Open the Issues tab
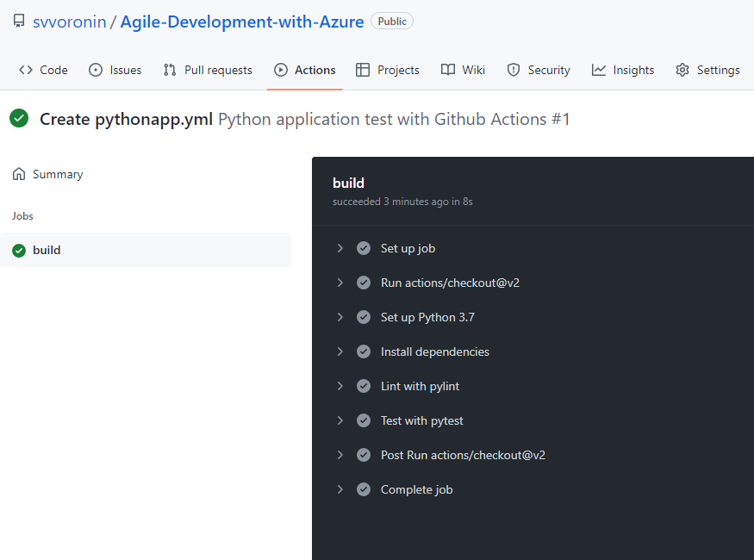Viewport: 754px width, 560px height. (x=115, y=70)
